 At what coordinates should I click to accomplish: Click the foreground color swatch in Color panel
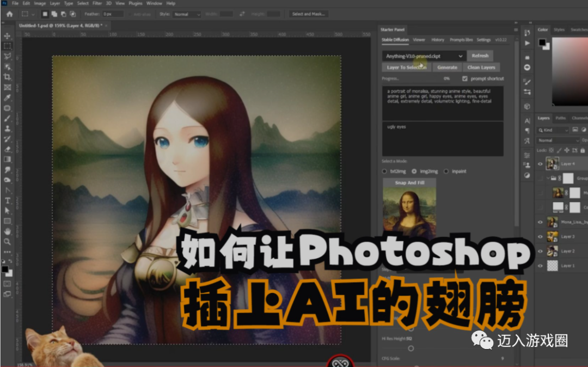(542, 42)
